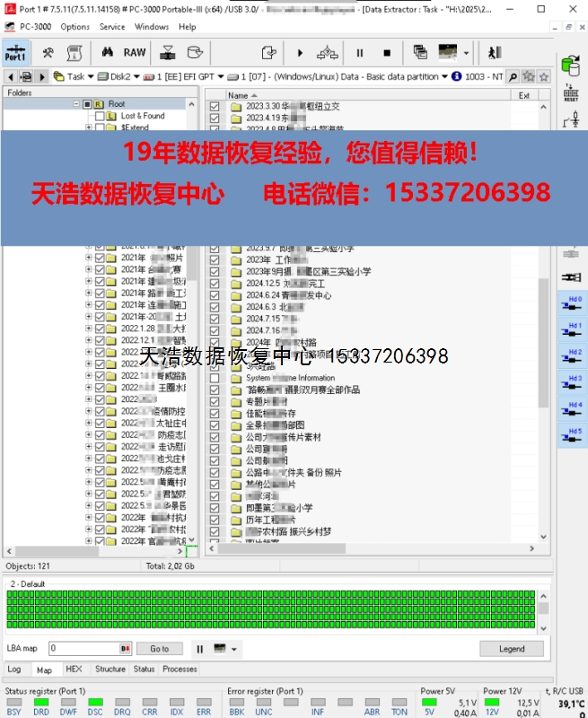Click the RESET icon in right sidebar
This screenshot has height=718, width=588.
[570, 94]
